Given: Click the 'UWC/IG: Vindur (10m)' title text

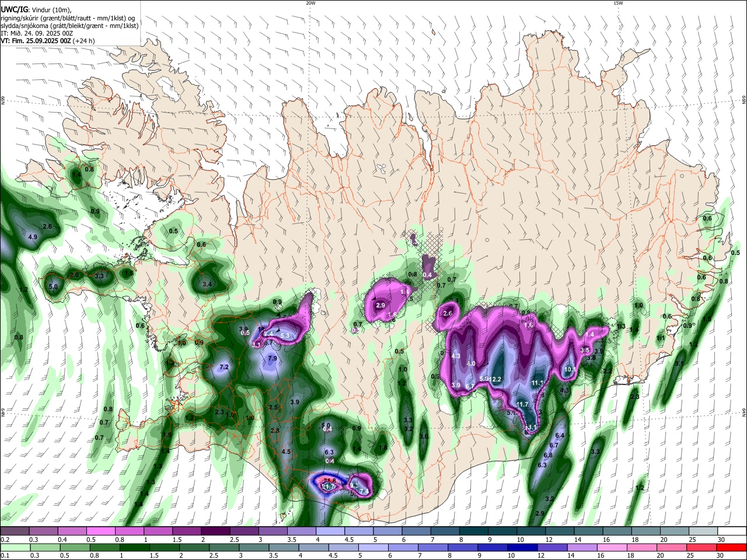Looking at the screenshot, I should pyautogui.click(x=36, y=10).
